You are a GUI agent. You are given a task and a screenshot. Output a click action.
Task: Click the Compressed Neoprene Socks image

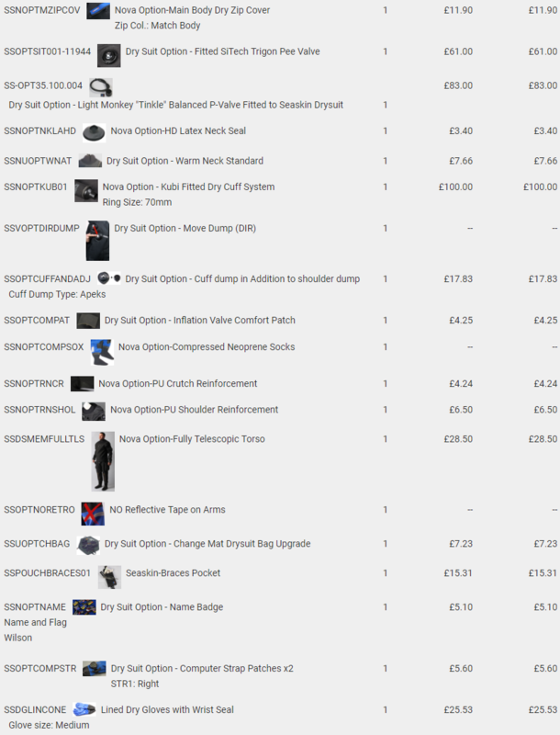tap(102, 353)
